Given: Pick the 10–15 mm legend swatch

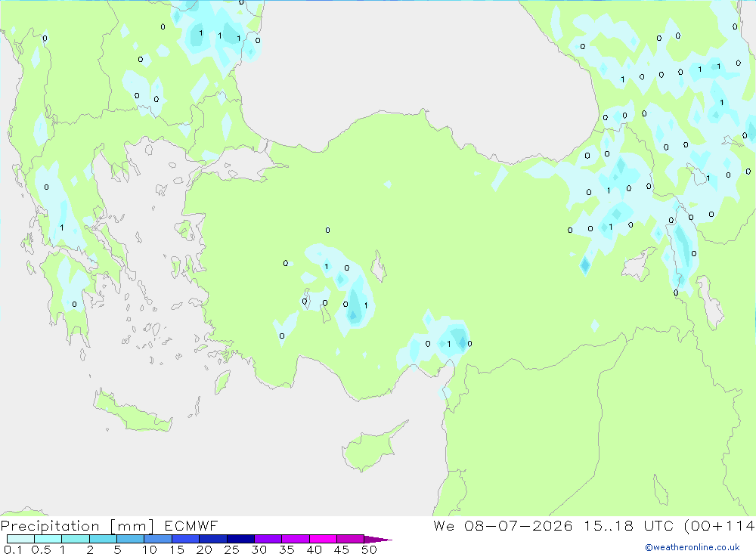Looking at the screenshot, I should point(158,539).
